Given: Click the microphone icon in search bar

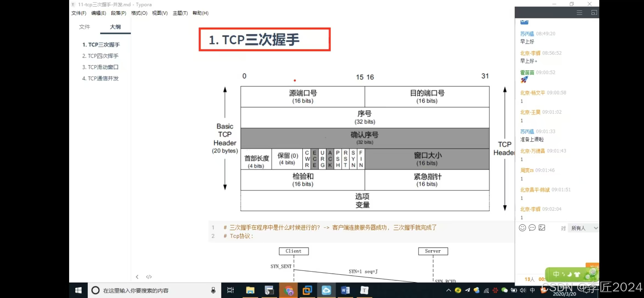Looking at the screenshot, I should [x=213, y=290].
